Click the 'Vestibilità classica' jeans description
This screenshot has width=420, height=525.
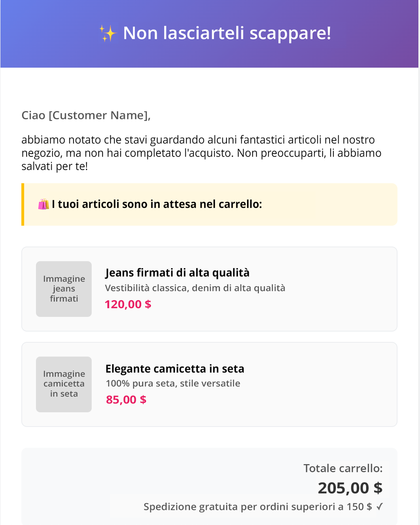(195, 288)
